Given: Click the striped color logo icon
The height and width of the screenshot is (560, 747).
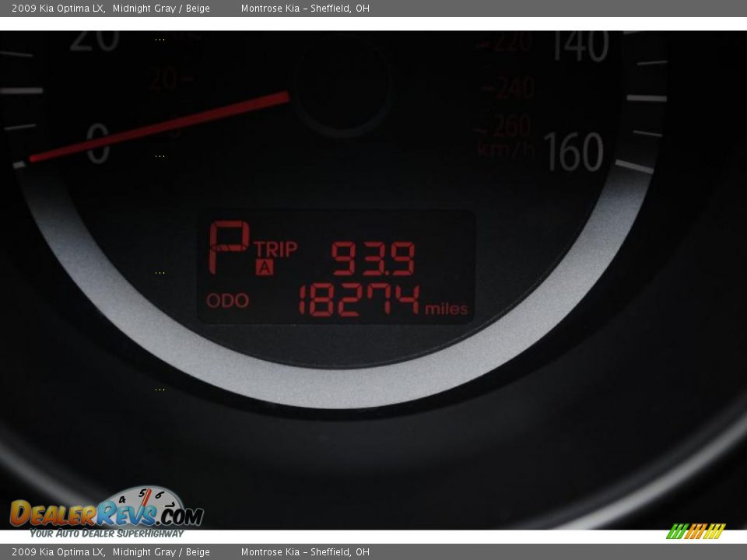Looking at the screenshot, I should 696,531.
